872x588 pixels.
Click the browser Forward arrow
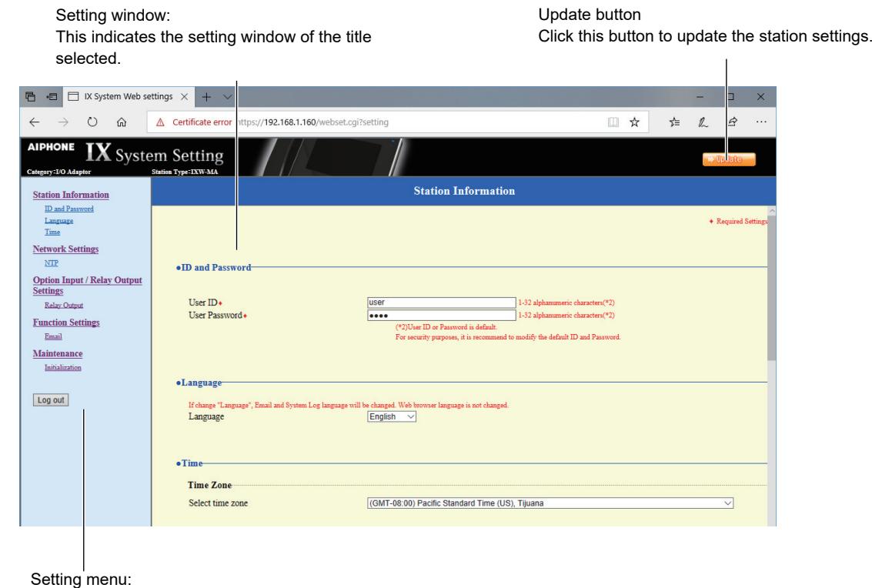pos(63,122)
